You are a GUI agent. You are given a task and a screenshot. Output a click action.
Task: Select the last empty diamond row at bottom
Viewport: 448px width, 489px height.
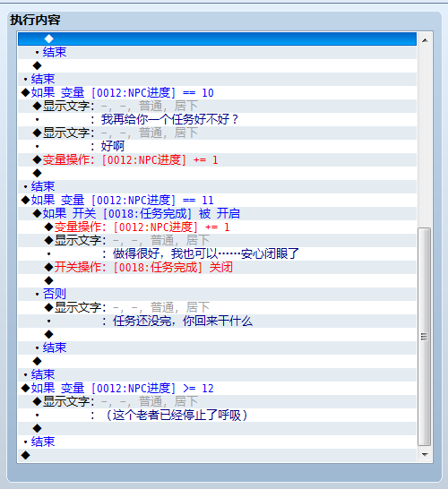point(217,455)
